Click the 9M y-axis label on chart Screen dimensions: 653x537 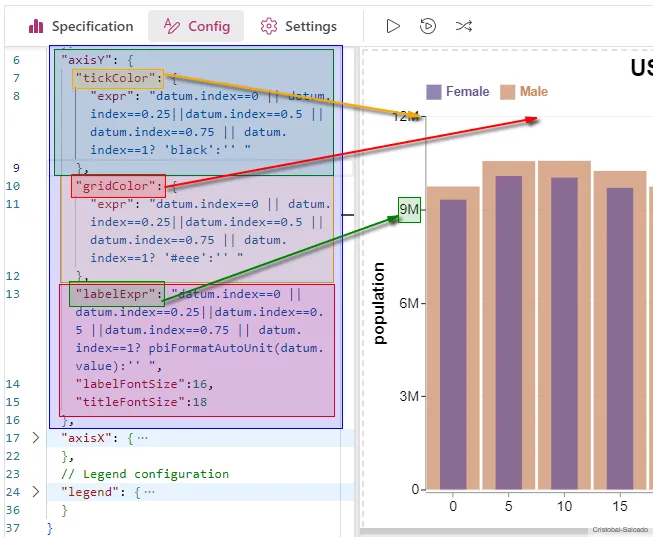coord(409,210)
